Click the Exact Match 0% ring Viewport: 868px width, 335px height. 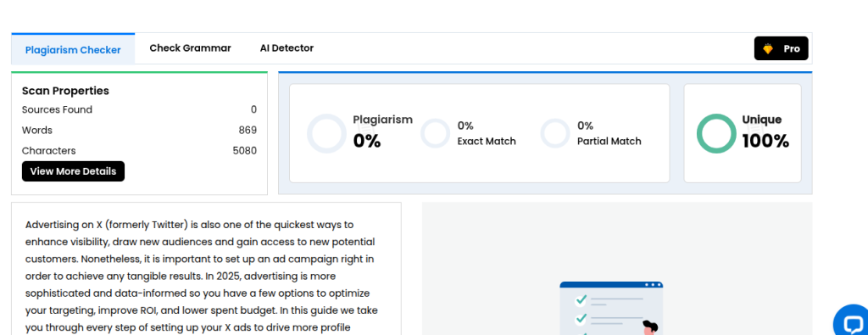pos(435,133)
